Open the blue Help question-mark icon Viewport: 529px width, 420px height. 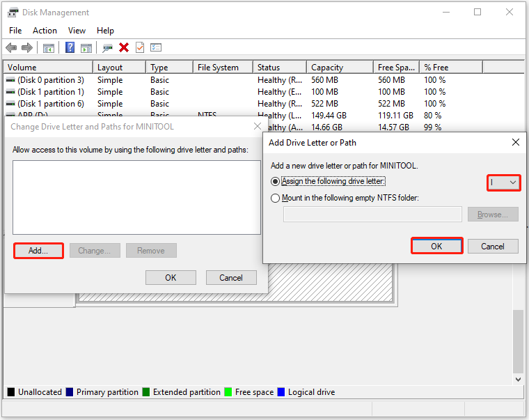70,47
